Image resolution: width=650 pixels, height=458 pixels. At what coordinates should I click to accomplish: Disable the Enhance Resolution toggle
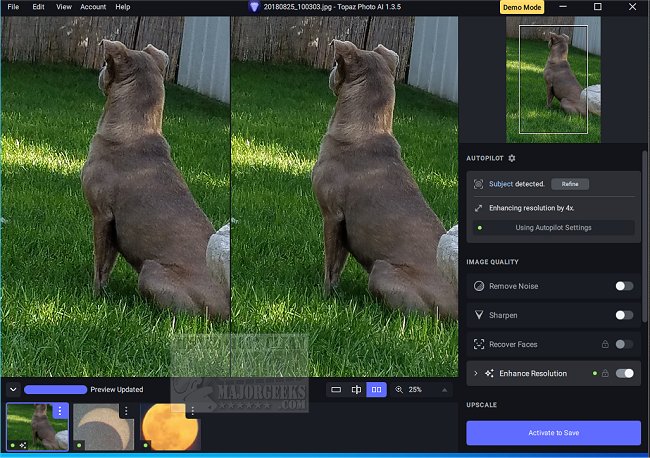(625, 373)
